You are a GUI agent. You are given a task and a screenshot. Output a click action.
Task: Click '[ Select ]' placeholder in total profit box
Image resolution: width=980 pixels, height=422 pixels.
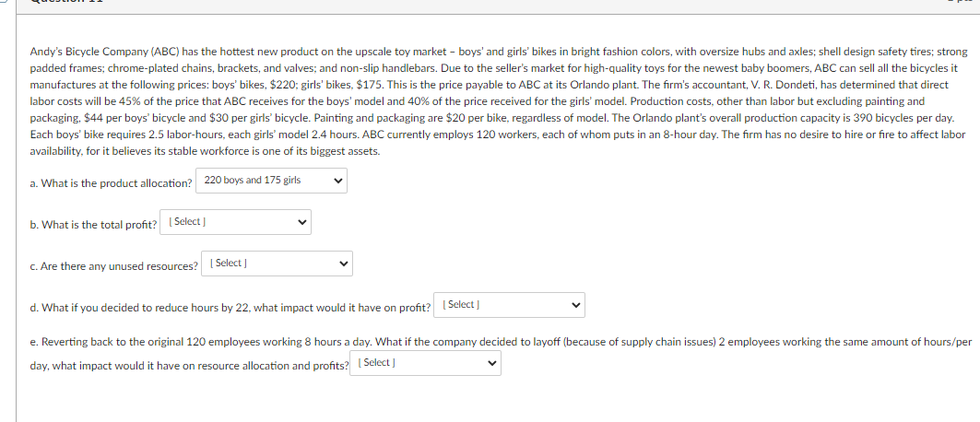click(187, 222)
